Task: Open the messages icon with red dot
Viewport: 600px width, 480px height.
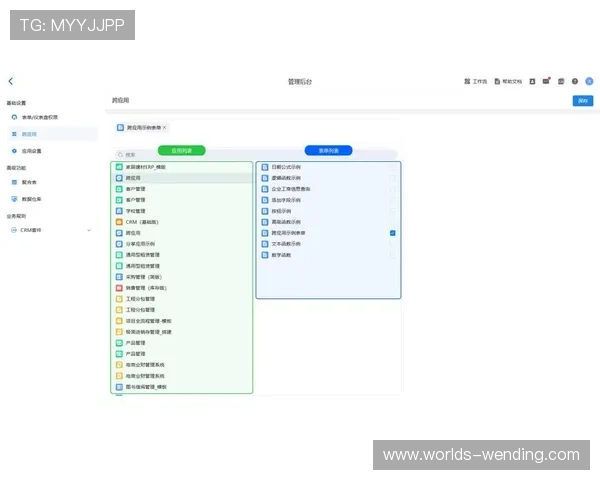Action: click(546, 81)
